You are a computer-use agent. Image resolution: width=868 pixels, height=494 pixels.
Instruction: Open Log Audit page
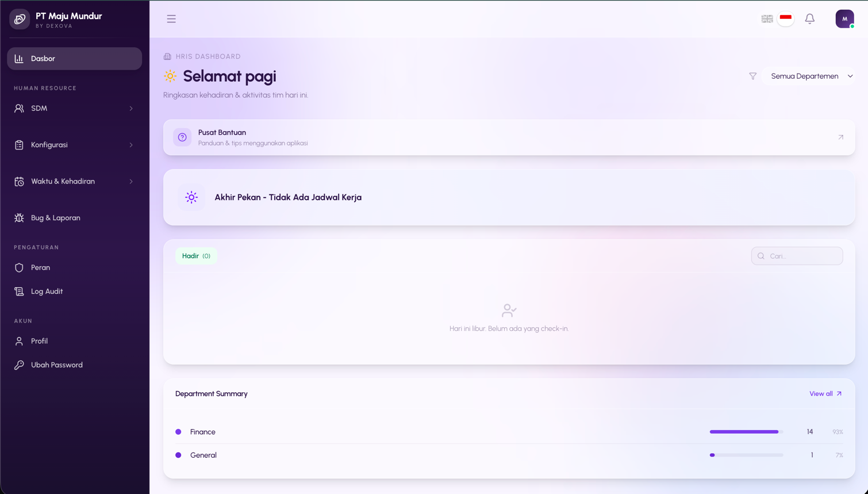point(75,292)
